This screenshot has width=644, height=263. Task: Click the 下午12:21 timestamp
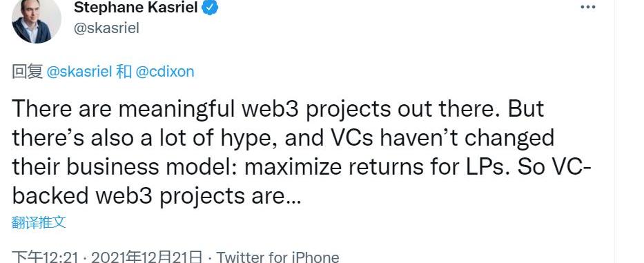point(44,257)
